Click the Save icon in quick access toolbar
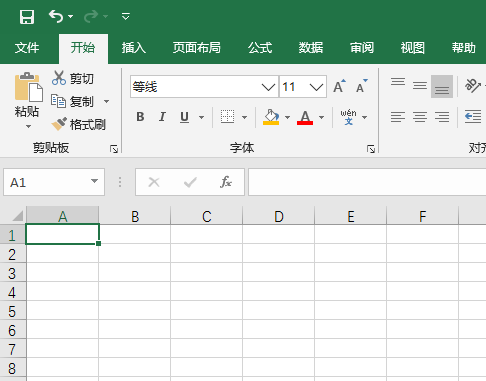The image size is (486, 381). click(27, 17)
